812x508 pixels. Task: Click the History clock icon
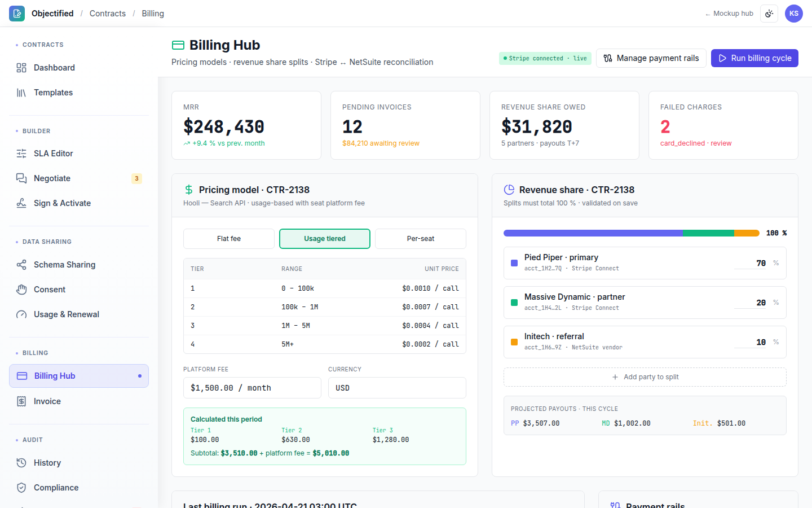[x=21, y=463]
